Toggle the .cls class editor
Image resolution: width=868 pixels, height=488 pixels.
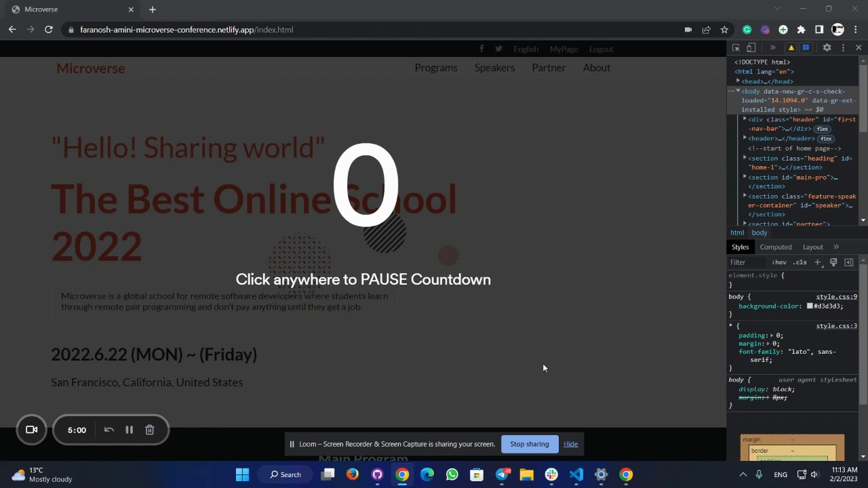(800, 262)
